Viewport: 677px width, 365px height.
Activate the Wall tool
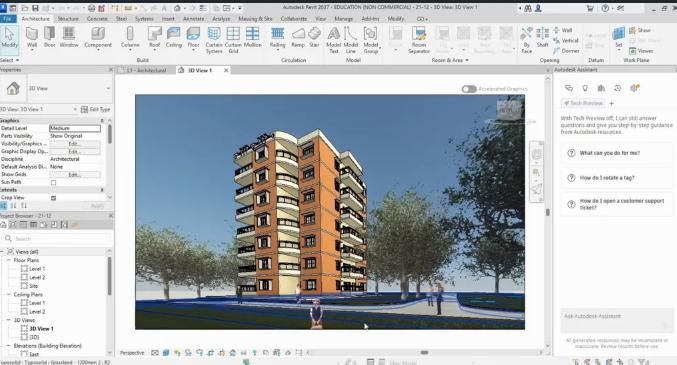point(32,38)
